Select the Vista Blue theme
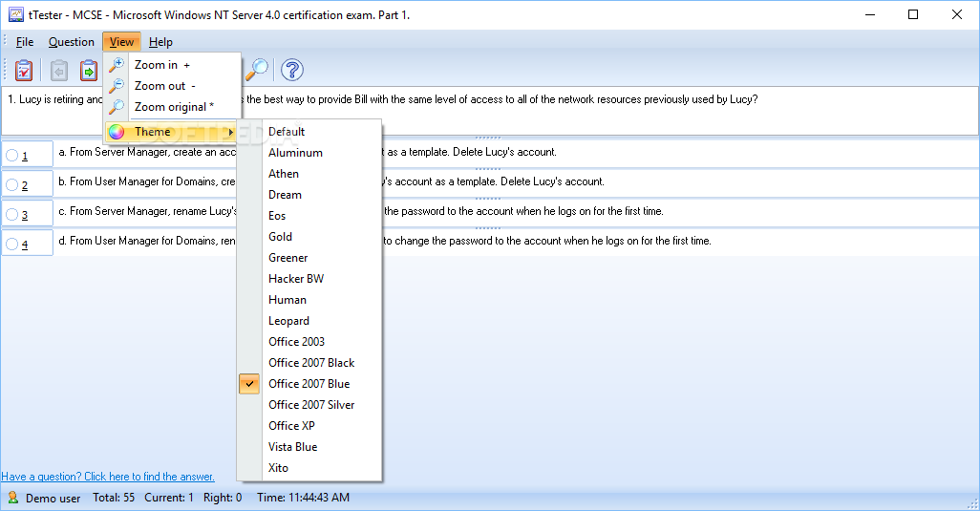 pos(310,447)
